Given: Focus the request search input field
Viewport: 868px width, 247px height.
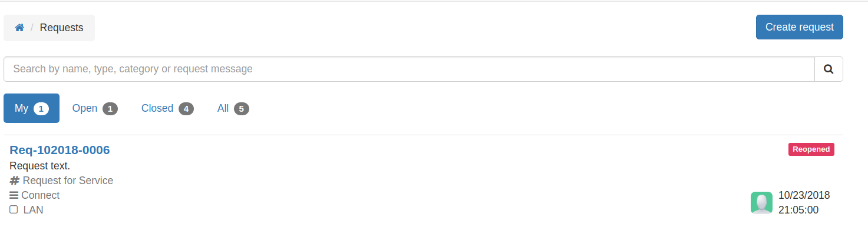Looking at the screenshot, I should point(409,69).
